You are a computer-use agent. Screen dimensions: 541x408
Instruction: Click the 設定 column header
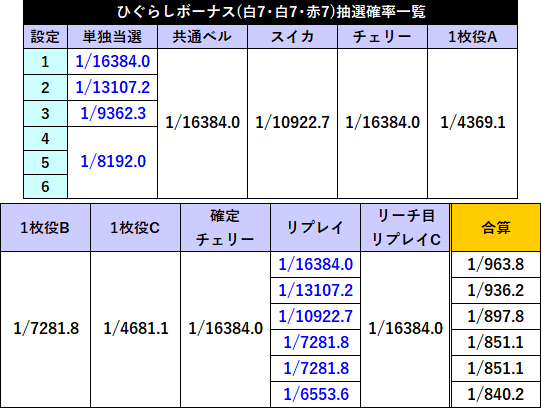46,37
